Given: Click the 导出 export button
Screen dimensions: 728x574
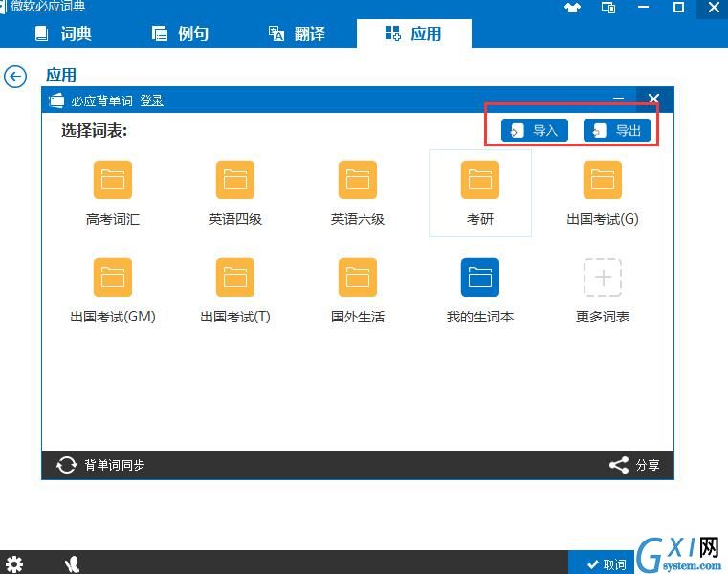Looking at the screenshot, I should pyautogui.click(x=617, y=130).
